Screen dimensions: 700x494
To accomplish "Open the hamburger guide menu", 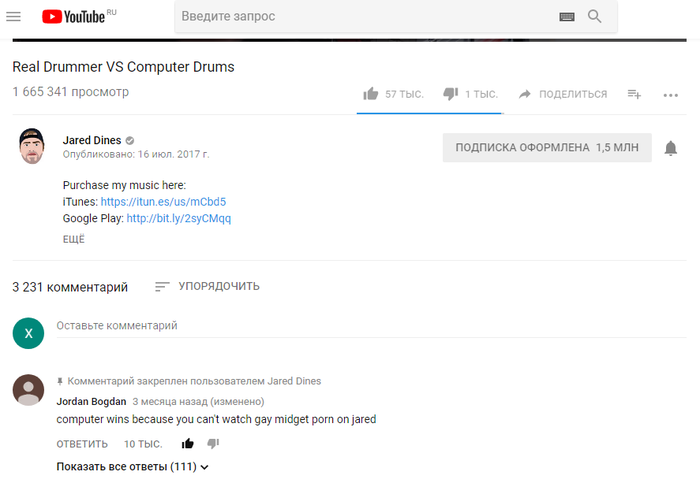I will coord(13,17).
